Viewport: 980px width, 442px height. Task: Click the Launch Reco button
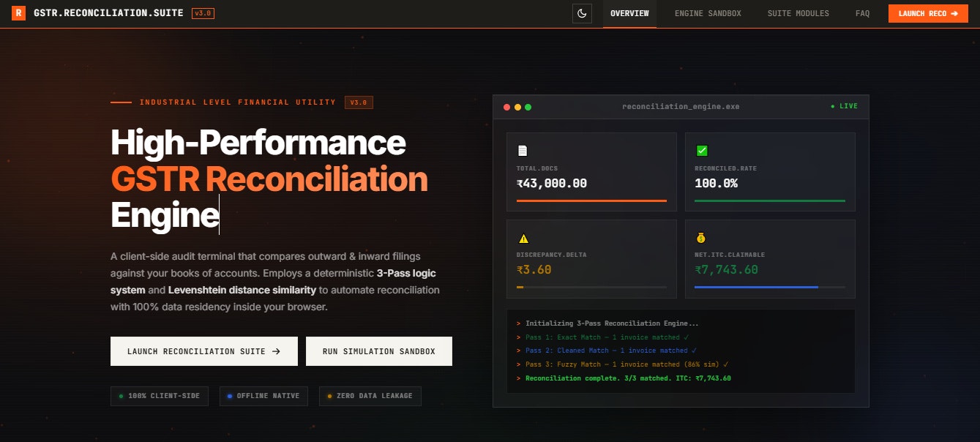tap(928, 13)
